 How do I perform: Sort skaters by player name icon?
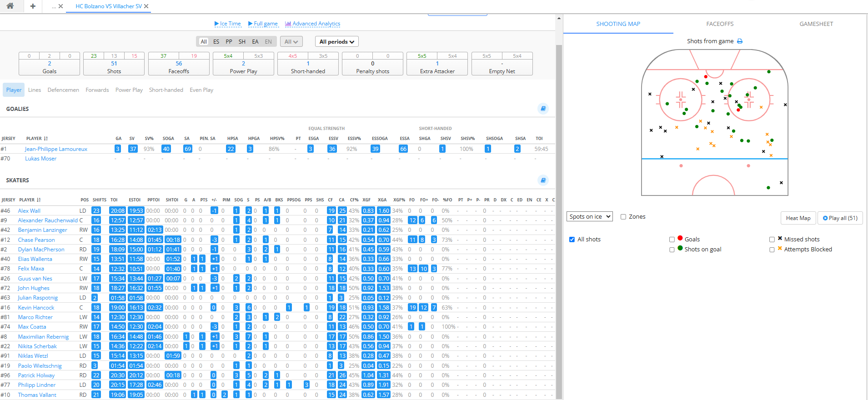click(x=39, y=200)
